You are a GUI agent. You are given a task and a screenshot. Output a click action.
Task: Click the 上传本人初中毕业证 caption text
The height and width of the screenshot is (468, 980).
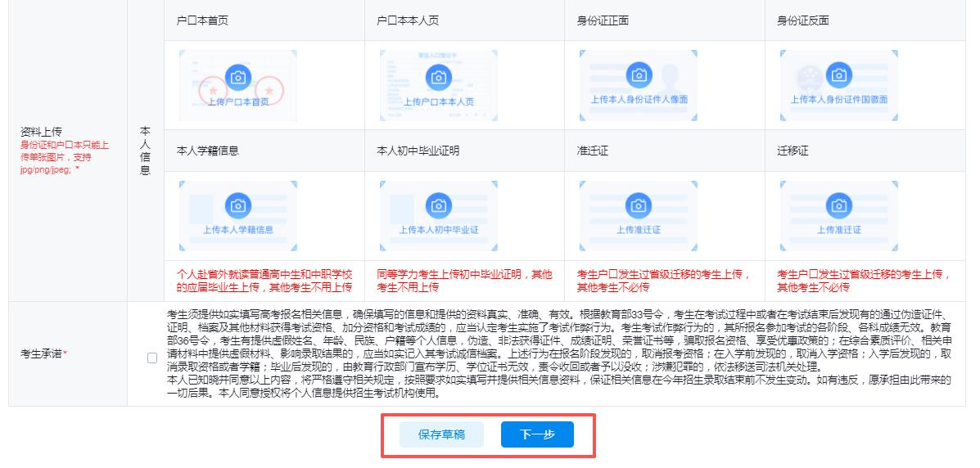point(439,229)
